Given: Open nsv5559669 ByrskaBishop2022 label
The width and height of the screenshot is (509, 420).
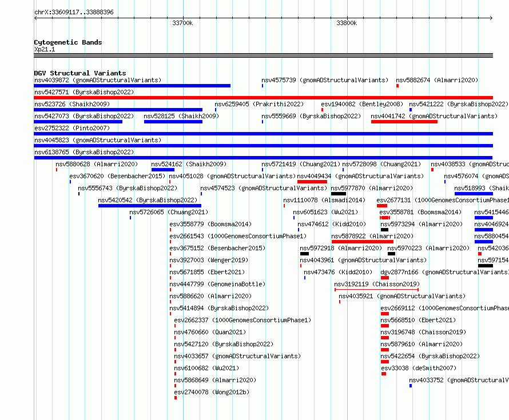Looking at the screenshot, I should point(311,116).
